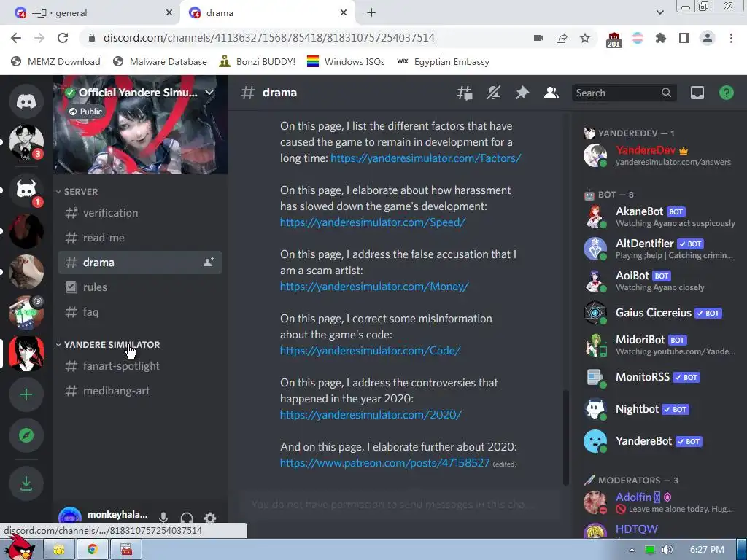Screen dimensions: 747x560
Task: Open MEMZ Download bookmark
Action: pos(55,62)
